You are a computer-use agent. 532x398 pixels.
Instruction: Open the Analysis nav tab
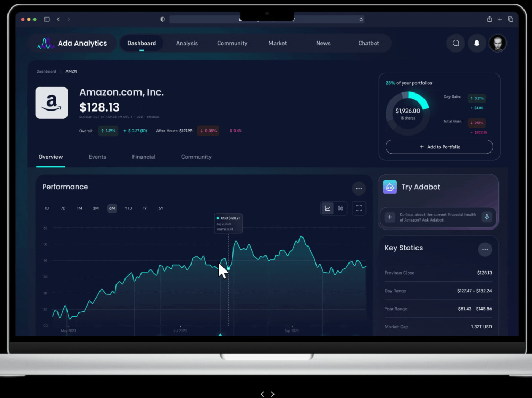point(187,44)
